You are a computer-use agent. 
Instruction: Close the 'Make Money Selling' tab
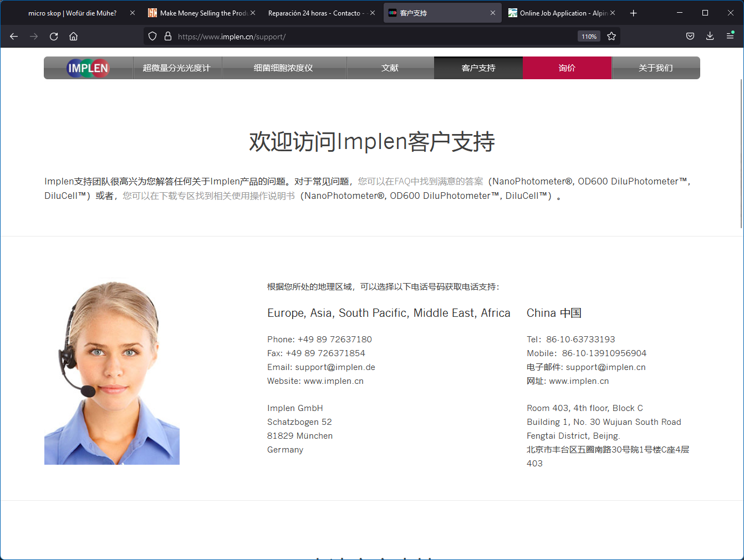coord(253,13)
